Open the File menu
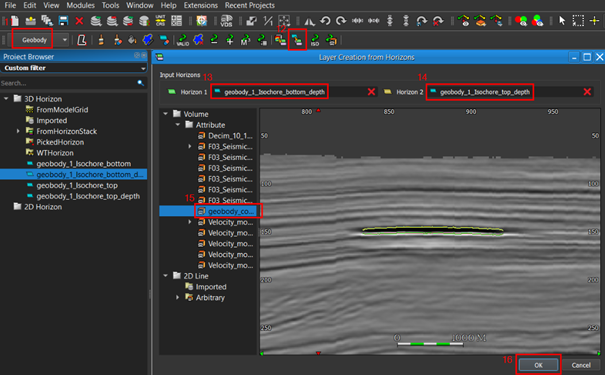 tap(10, 5)
